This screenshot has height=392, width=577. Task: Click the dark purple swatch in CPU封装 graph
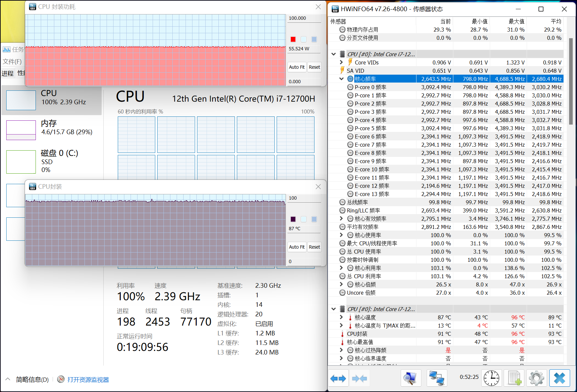pyautogui.click(x=293, y=219)
